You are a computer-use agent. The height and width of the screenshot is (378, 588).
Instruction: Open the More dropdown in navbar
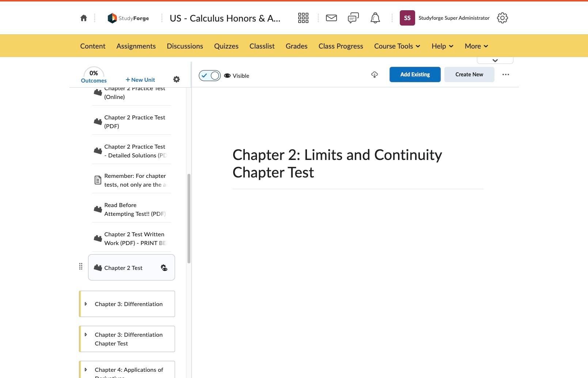tap(477, 46)
